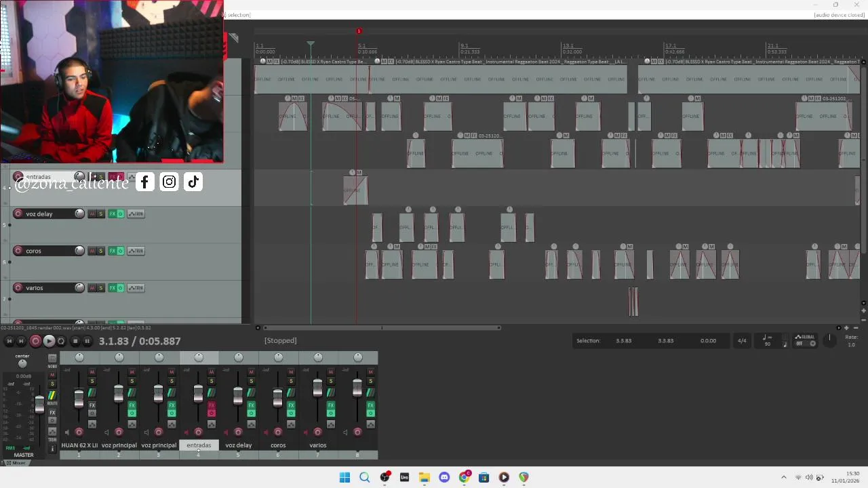Go to project start in transport
Screen dimensions: 868x488
coord(9,341)
